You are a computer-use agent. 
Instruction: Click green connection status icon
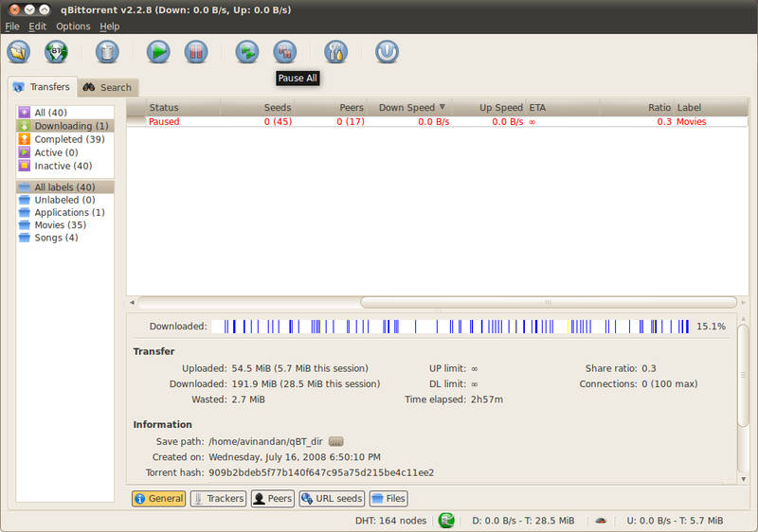coord(446,520)
